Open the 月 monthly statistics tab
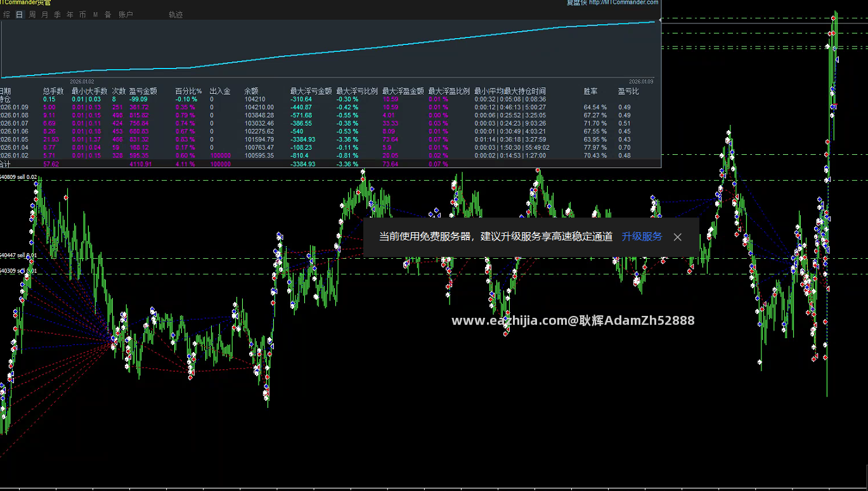The image size is (868, 491). point(44,14)
